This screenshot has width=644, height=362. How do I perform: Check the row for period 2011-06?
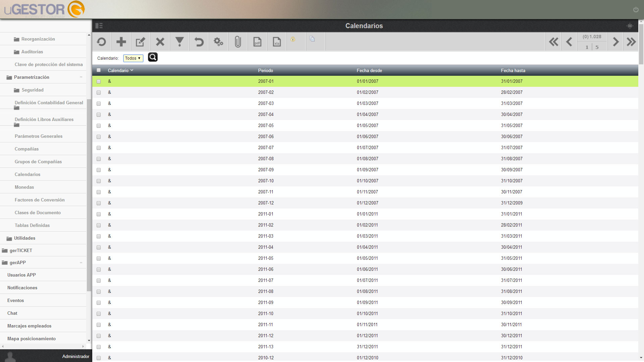99,269
